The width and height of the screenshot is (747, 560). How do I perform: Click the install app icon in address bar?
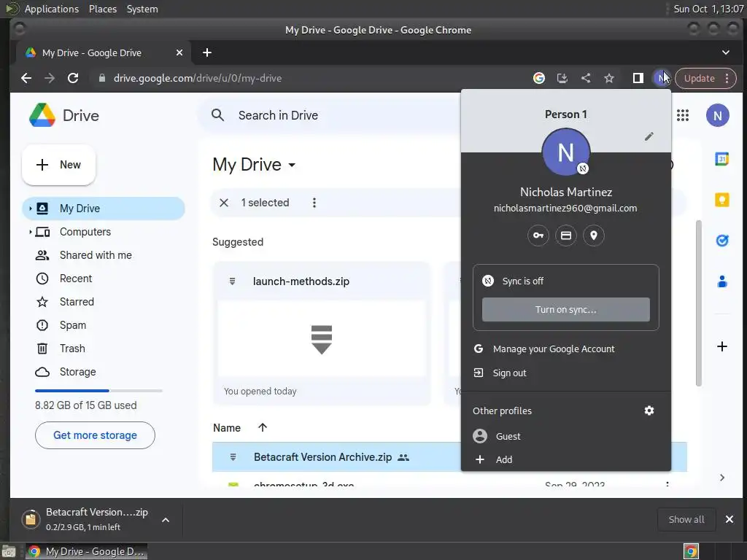coord(562,78)
